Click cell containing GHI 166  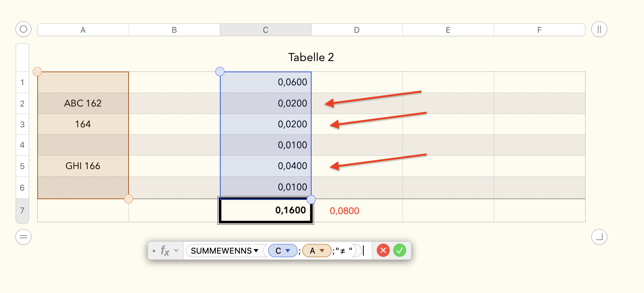[x=83, y=166]
